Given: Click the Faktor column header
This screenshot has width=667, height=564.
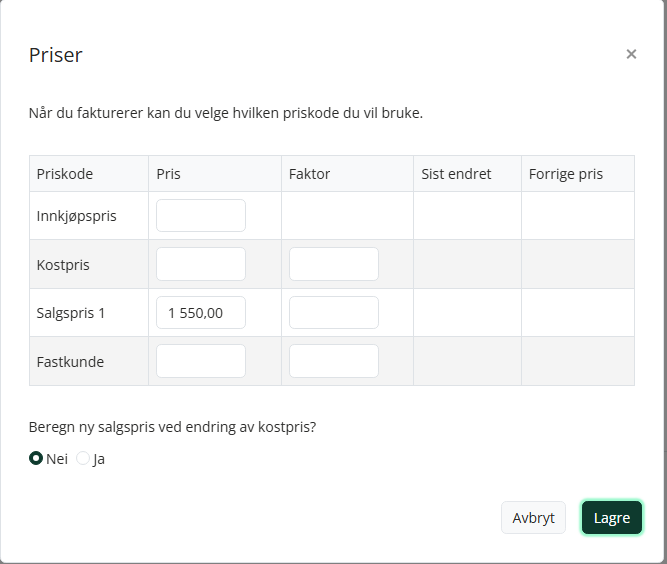Looking at the screenshot, I should 309,174.
